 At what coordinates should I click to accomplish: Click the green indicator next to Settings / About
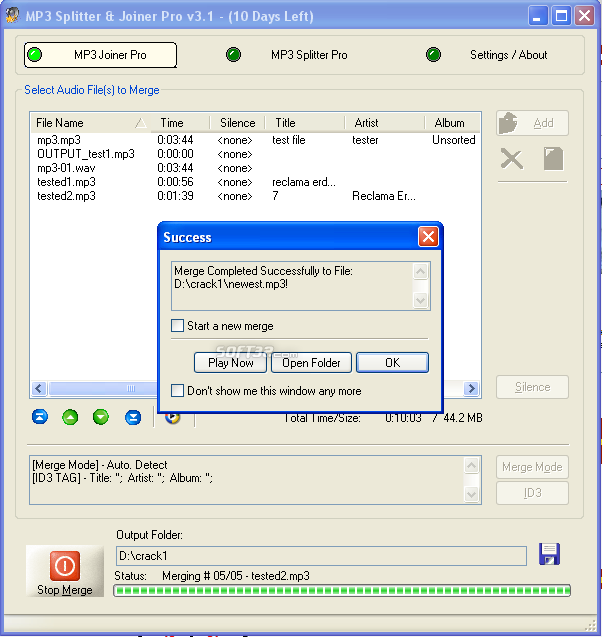[x=433, y=54]
